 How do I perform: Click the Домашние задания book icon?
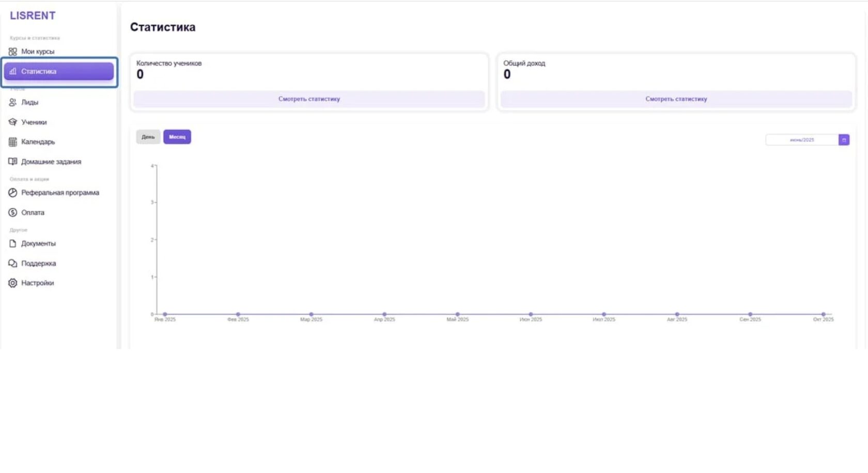(12, 162)
